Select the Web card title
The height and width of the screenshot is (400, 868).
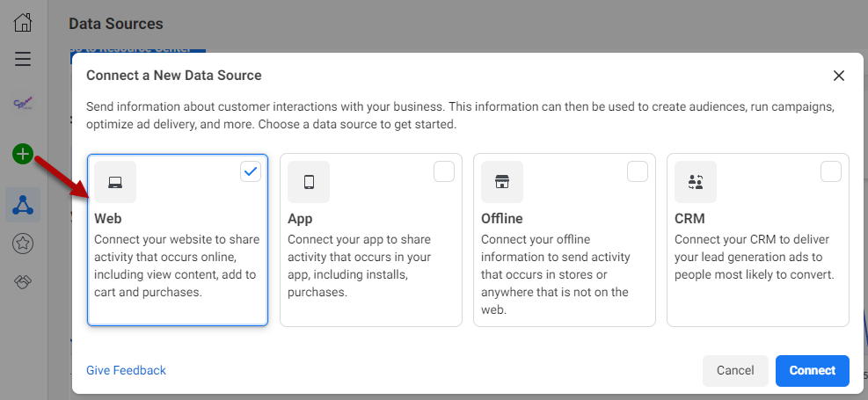(108, 219)
